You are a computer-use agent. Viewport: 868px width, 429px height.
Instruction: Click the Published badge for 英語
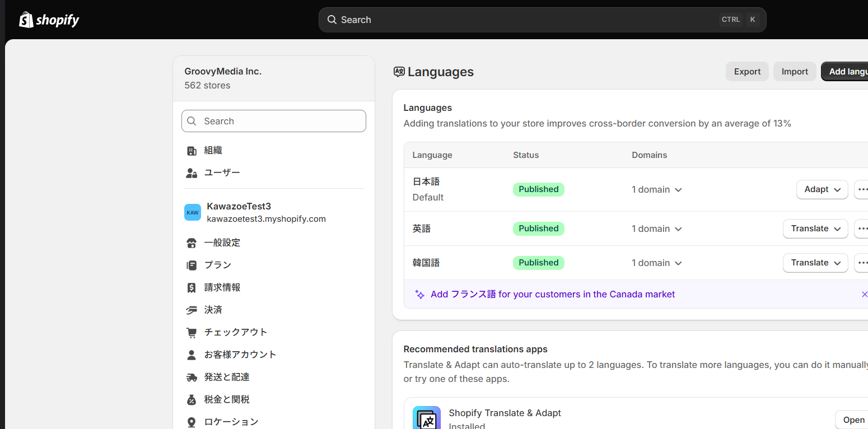538,229
